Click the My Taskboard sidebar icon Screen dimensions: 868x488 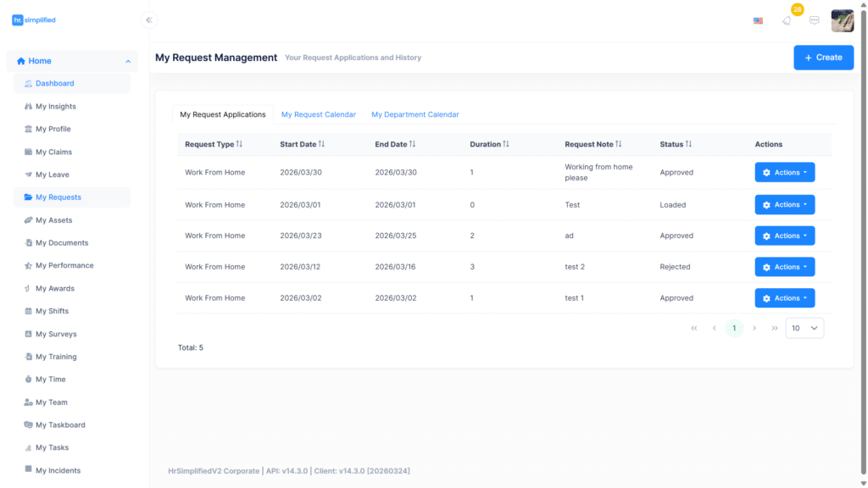(28, 425)
